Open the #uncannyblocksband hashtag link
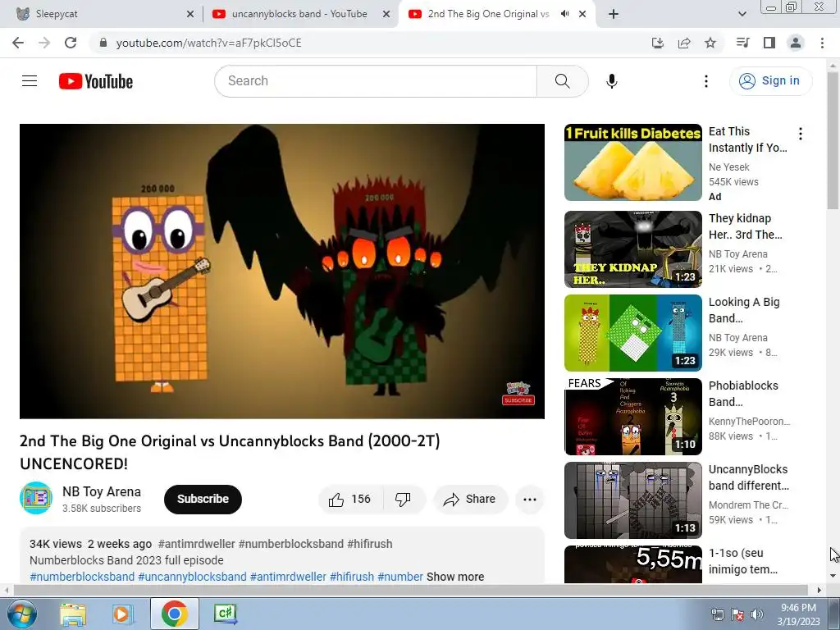This screenshot has height=630, width=840. point(192,577)
